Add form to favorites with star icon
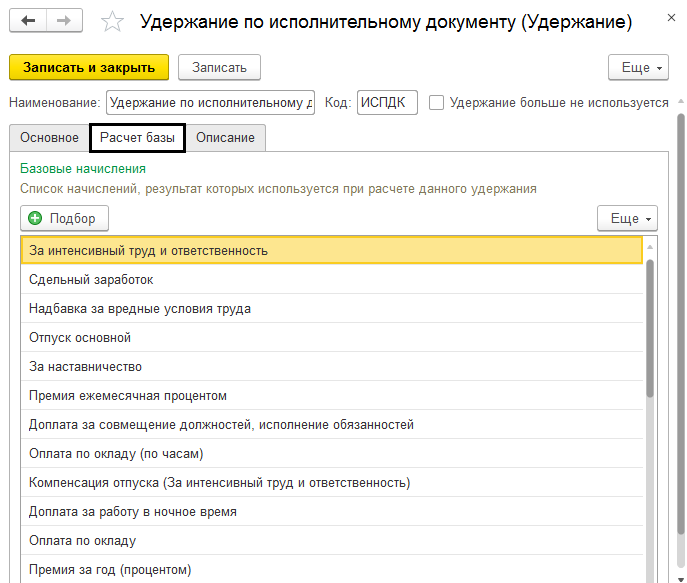The image size is (687, 583). 113,22
